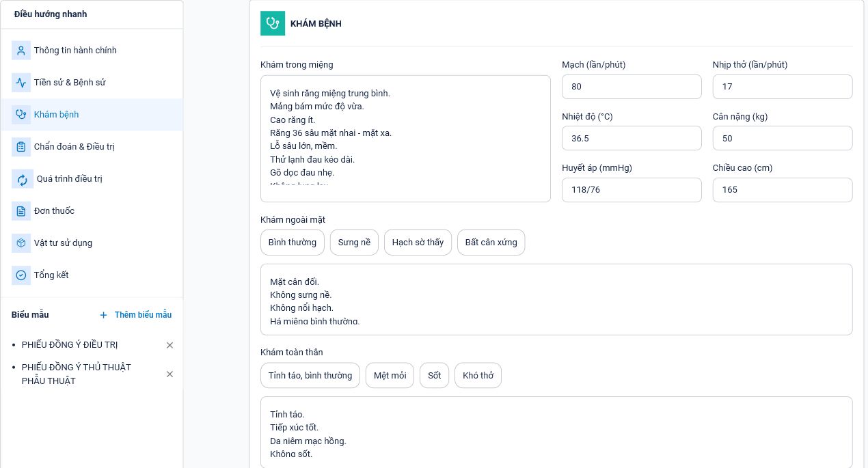
Task: Click the Nhịp thở input field
Action: click(783, 87)
